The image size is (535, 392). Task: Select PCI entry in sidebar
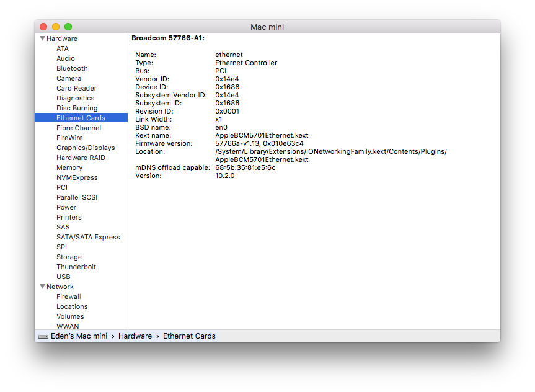pyautogui.click(x=62, y=187)
